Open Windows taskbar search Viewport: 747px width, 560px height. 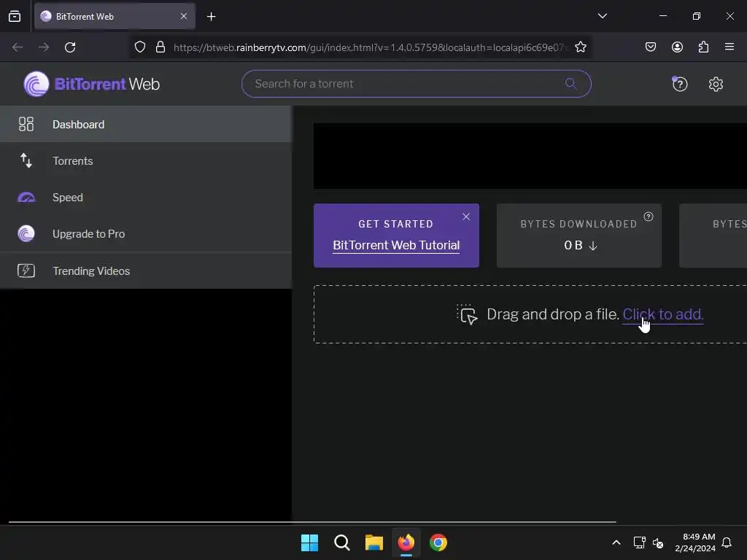pyautogui.click(x=341, y=542)
